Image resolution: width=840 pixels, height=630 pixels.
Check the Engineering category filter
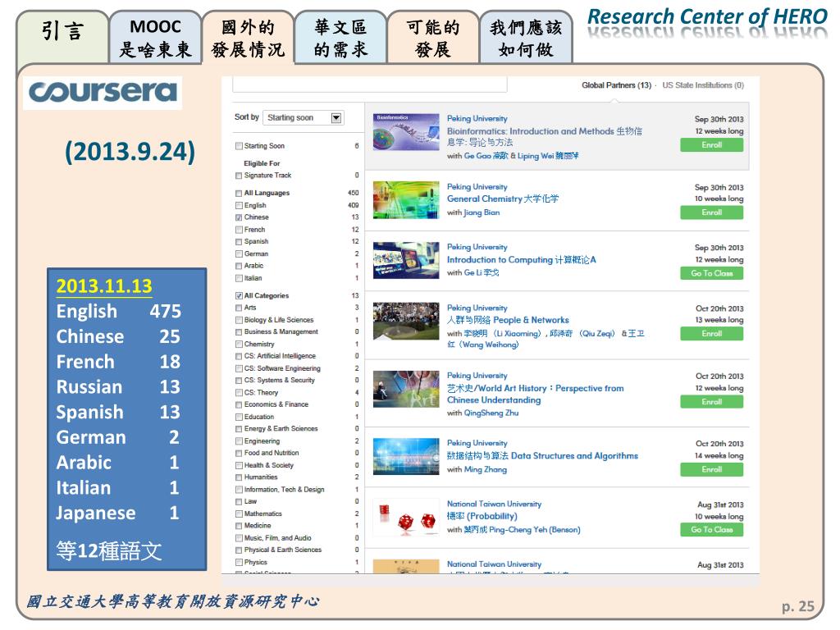239,441
